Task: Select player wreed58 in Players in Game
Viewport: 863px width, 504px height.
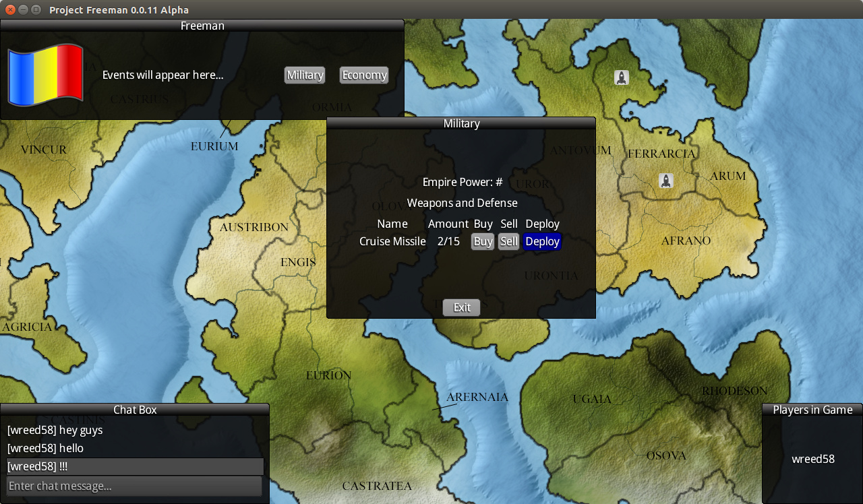Action: pos(812,459)
